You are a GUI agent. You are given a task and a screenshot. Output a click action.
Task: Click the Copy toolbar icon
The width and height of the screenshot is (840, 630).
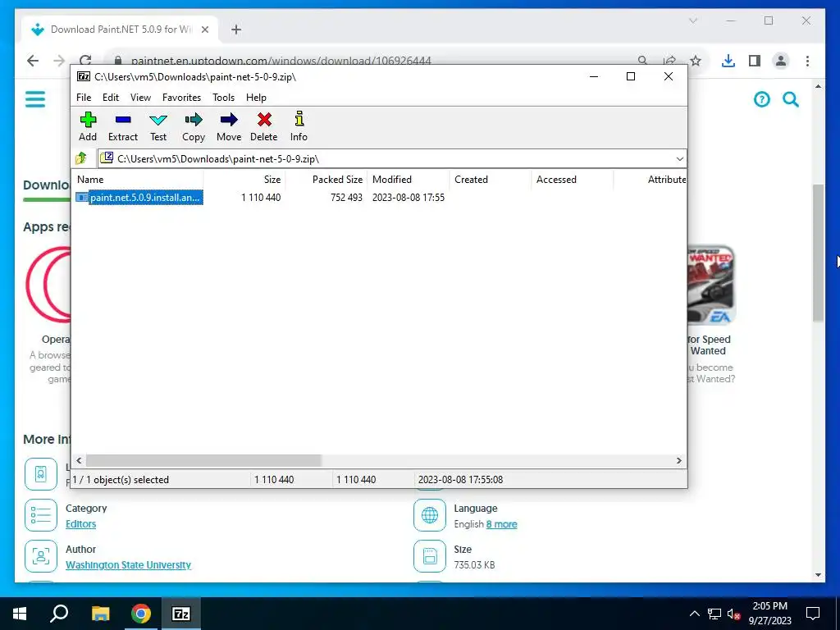pyautogui.click(x=194, y=126)
